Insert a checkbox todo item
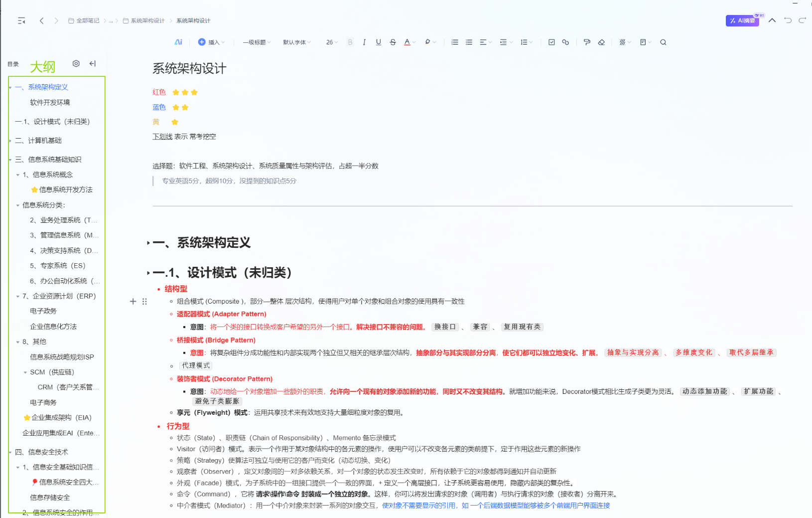 point(551,42)
